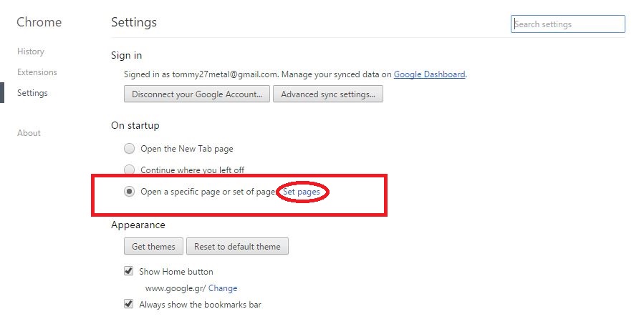Click the www.google.gr/ home page address
The width and height of the screenshot is (644, 319).
pos(175,288)
